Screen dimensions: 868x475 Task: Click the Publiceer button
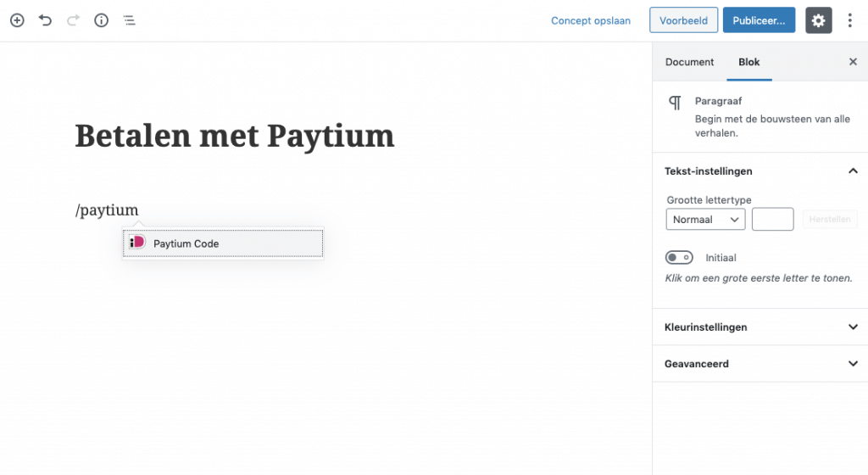pos(759,20)
